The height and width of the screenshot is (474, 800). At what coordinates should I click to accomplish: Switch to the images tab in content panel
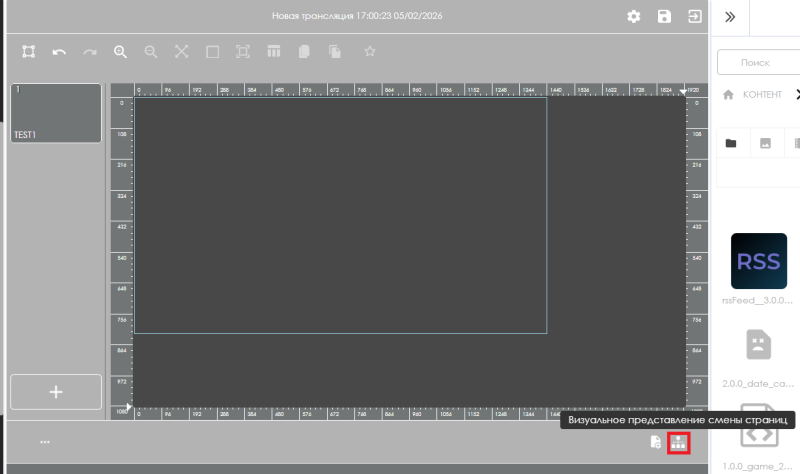tap(765, 144)
